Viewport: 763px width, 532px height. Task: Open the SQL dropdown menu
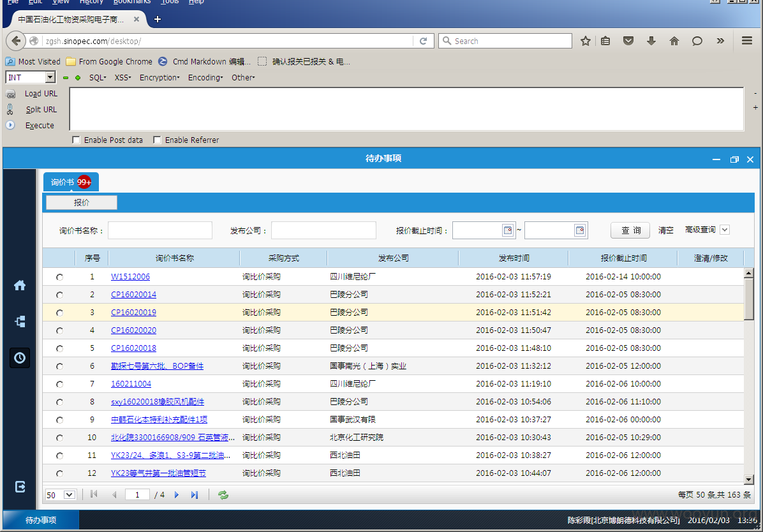[98, 77]
